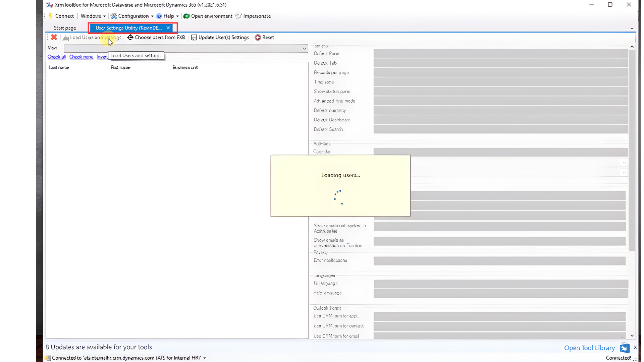Image resolution: width=644 pixels, height=362 pixels.
Task: Switch to the Start page tab
Action: (x=65, y=28)
